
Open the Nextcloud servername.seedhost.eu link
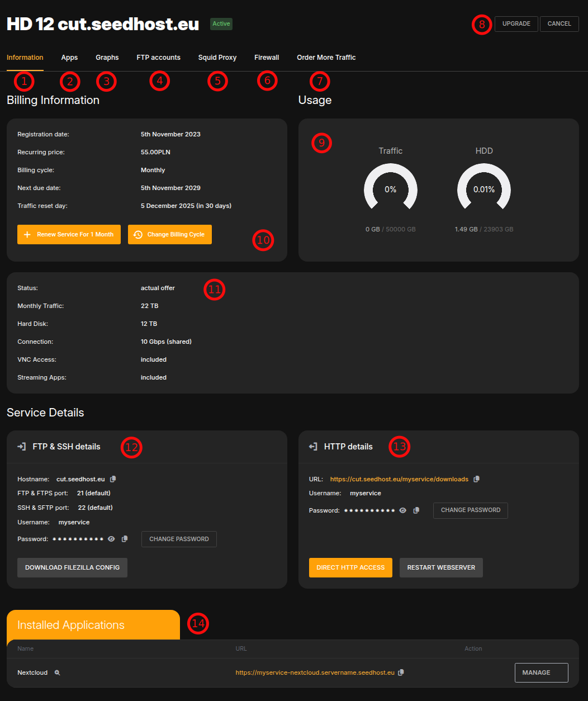(315, 672)
